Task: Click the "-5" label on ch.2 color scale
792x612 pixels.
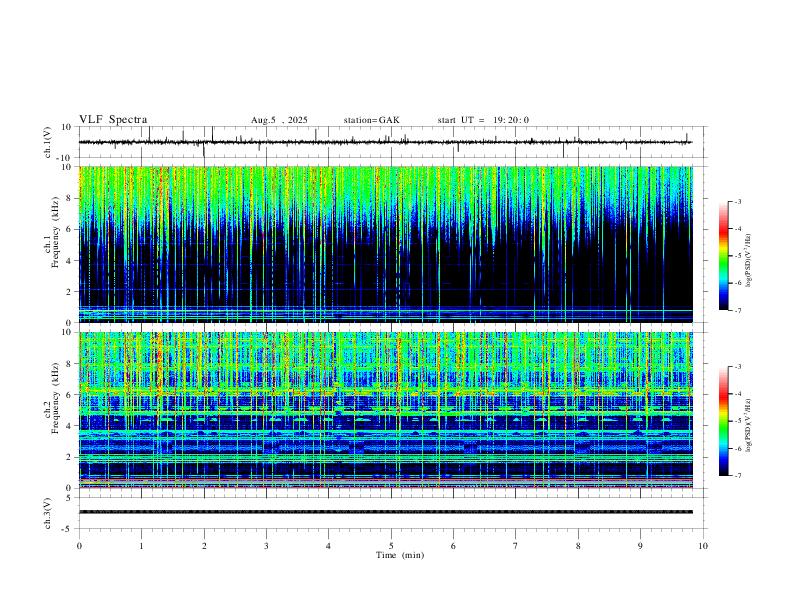Action: [x=737, y=421]
